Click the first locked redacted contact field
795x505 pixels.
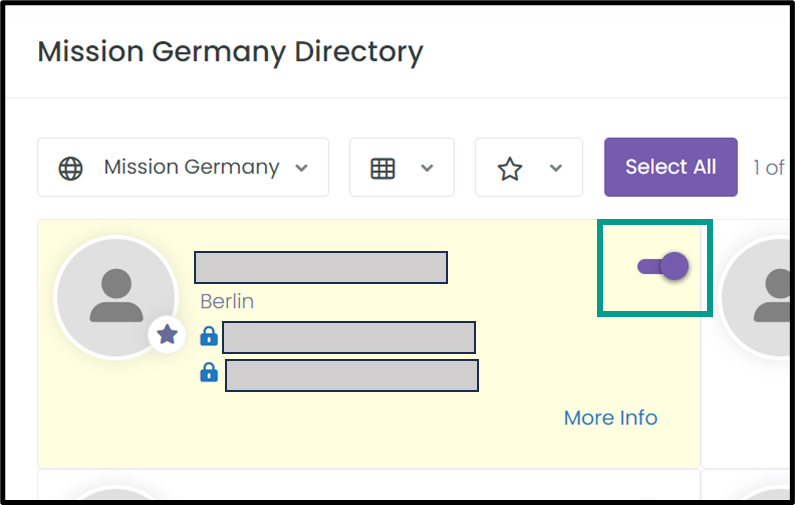coord(349,337)
